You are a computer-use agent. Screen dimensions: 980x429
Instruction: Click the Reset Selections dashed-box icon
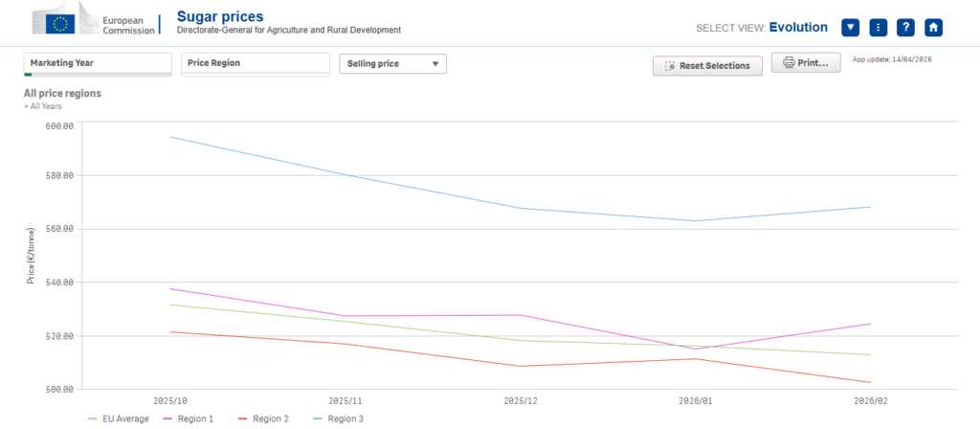[x=670, y=66]
